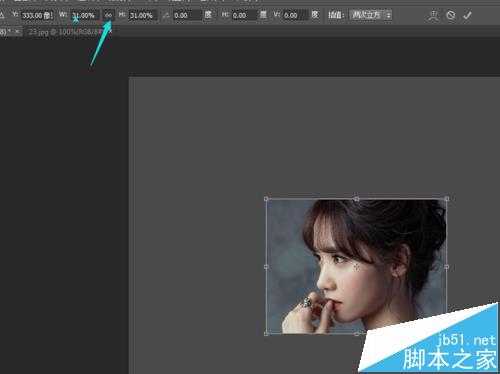Screen dimensions: 500x374
Task: Click the H horizontal skew field
Action: pyautogui.click(x=244, y=15)
